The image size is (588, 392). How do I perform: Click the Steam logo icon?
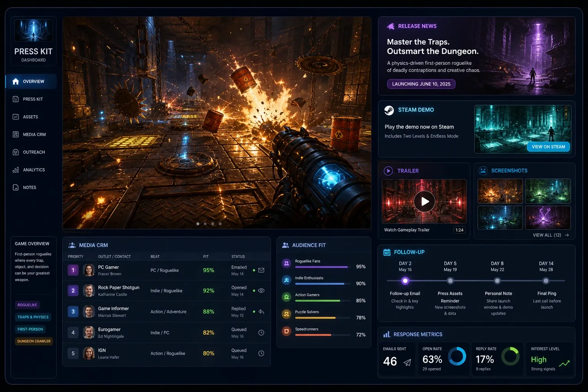(x=389, y=110)
